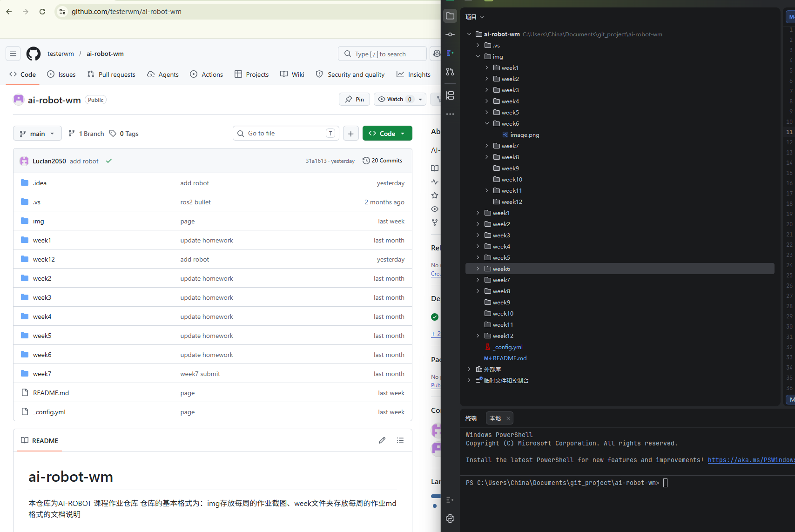Image resolution: width=795 pixels, height=532 pixels.
Task: Open main branch selector dropdown
Action: (37, 134)
